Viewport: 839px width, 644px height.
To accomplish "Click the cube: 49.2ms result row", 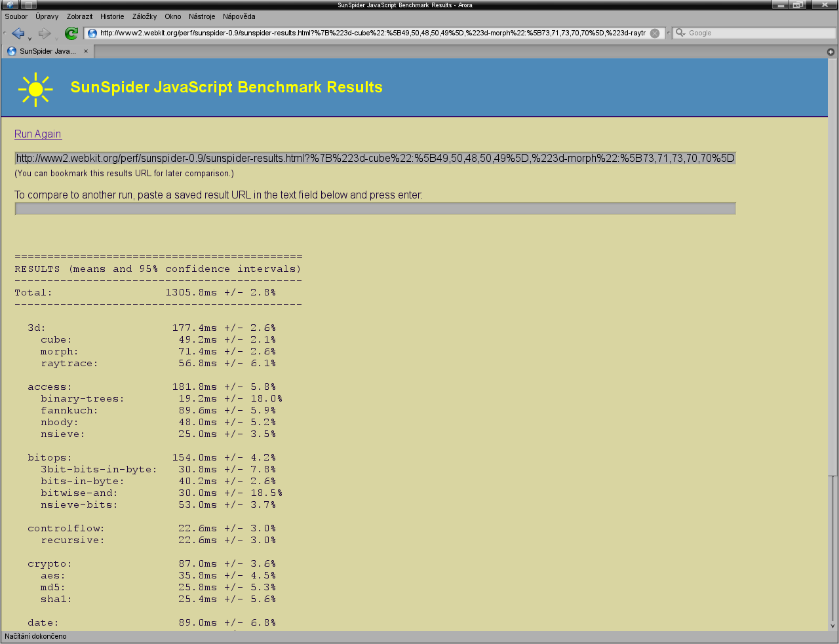I will pyautogui.click(x=159, y=339).
